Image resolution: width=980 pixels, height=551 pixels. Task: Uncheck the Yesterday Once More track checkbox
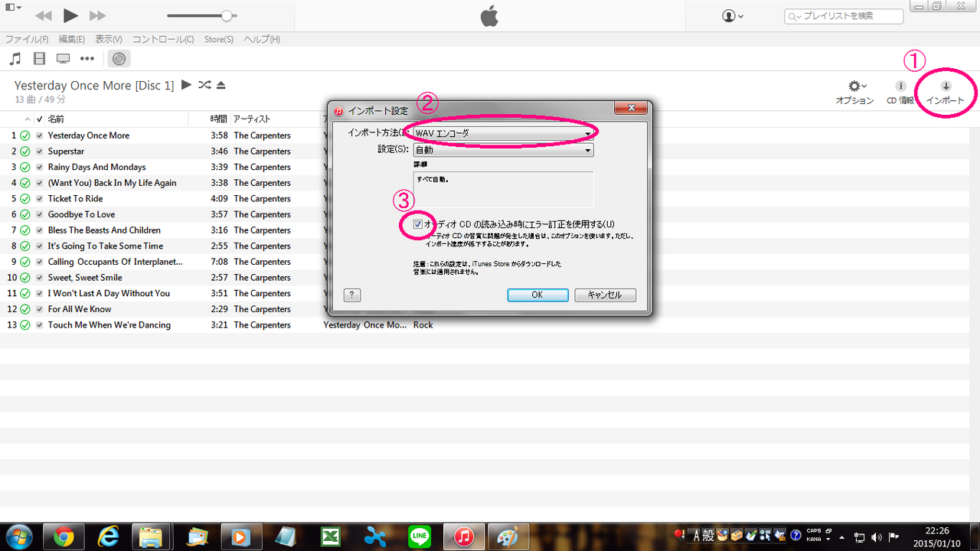[x=39, y=135]
